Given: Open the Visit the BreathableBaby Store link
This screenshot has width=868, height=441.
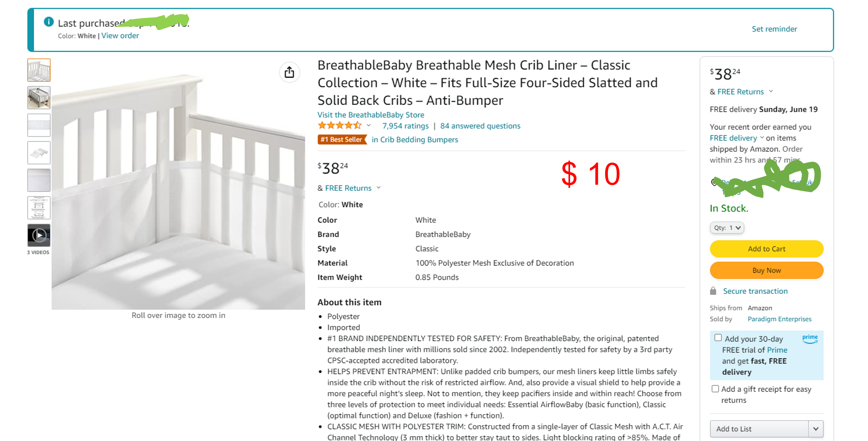Looking at the screenshot, I should pos(370,115).
